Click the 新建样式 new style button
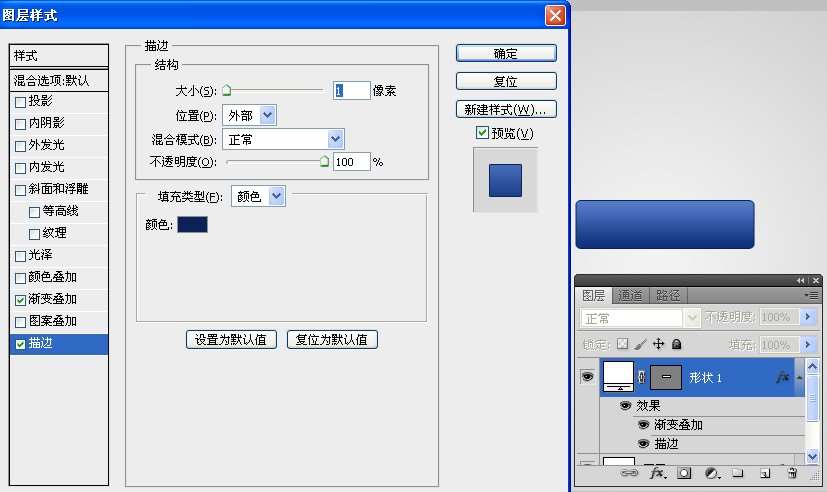 (506, 109)
